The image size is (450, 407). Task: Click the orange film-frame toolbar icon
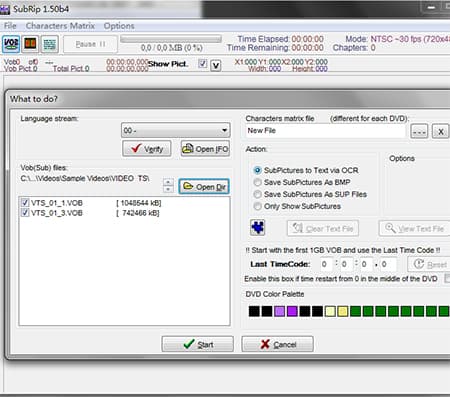[x=30, y=44]
